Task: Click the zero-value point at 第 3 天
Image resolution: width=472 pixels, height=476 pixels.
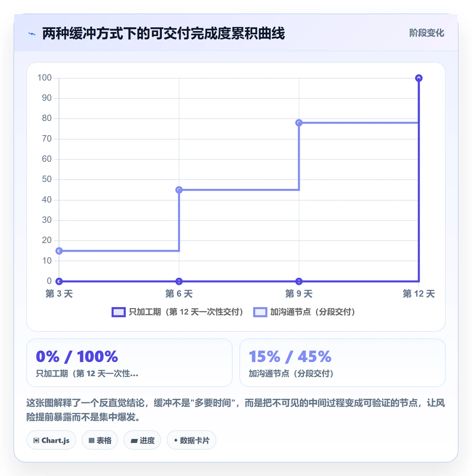Action: (x=59, y=281)
